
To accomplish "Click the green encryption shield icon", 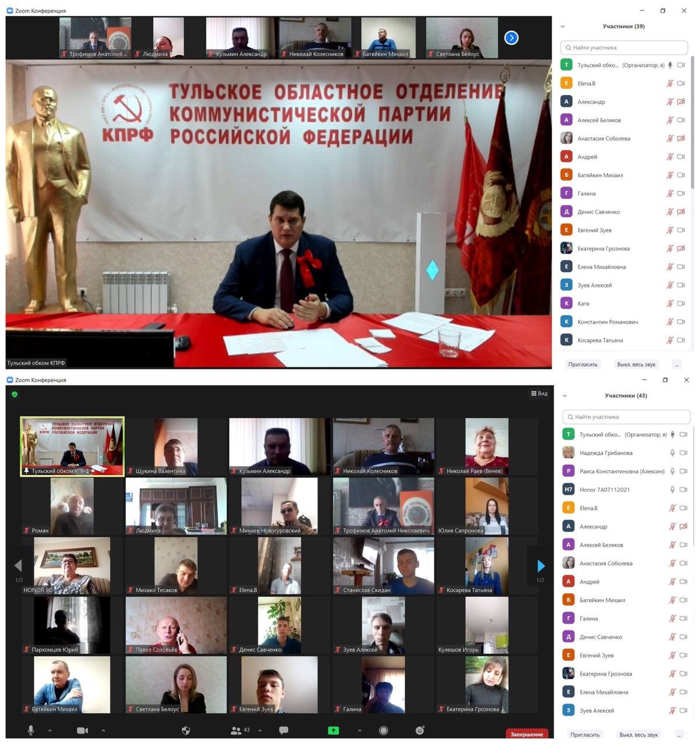I will (15, 394).
